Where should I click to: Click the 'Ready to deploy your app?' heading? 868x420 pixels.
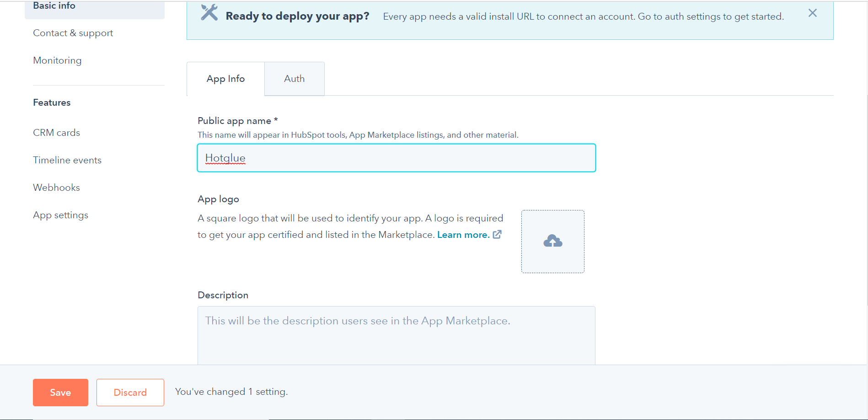(298, 16)
